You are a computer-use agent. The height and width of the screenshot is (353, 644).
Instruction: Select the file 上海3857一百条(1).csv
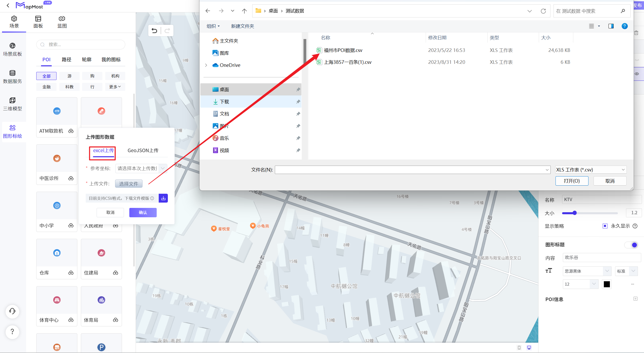pyautogui.click(x=347, y=62)
